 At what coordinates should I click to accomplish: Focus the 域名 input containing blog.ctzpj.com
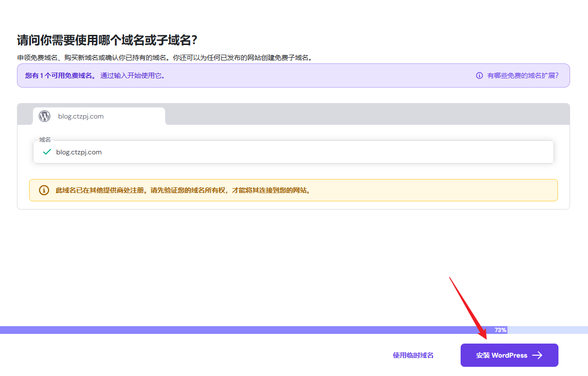tap(300, 152)
